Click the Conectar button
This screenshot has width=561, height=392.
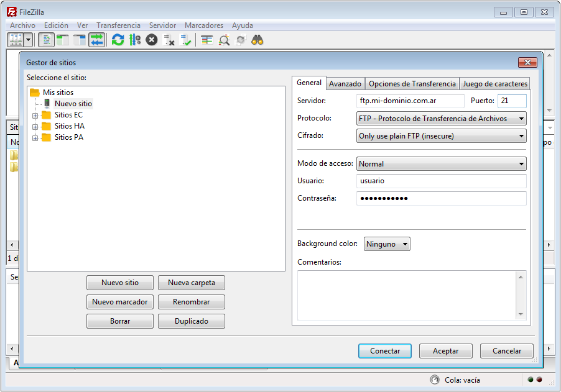385,351
